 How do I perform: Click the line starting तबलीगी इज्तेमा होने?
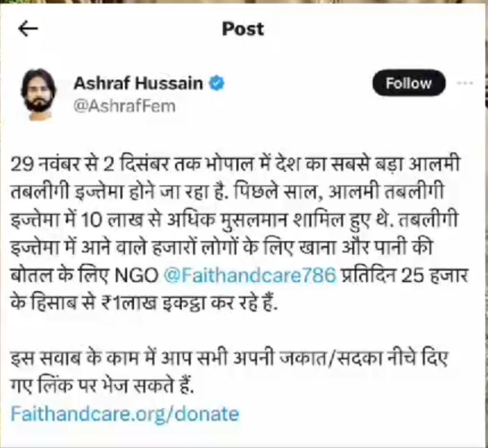point(227,192)
